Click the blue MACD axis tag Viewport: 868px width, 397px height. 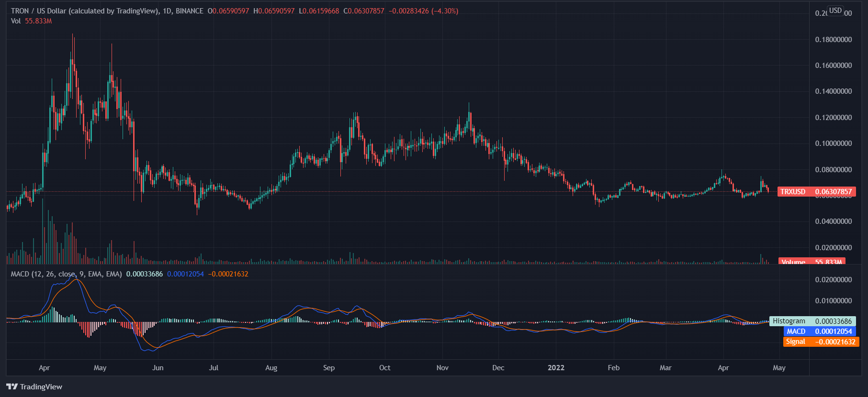819,331
